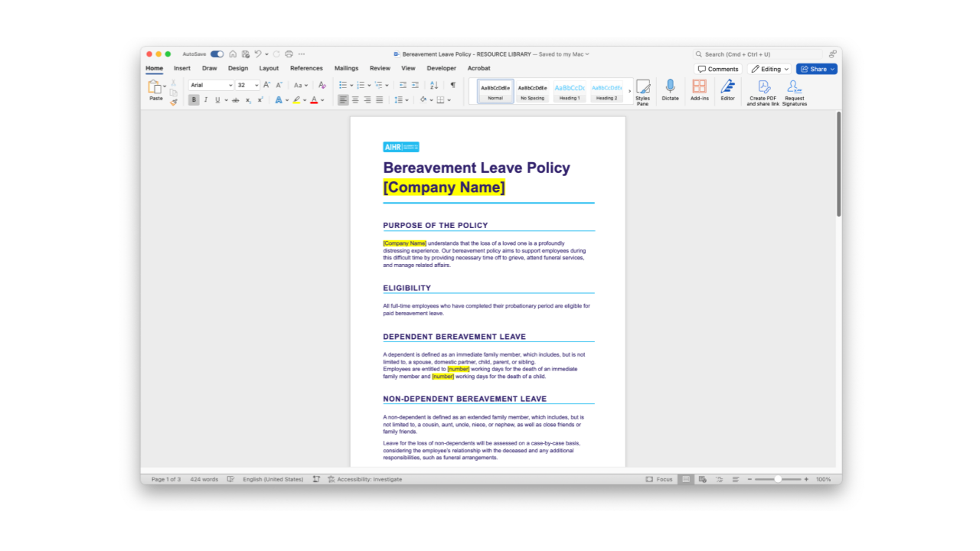This screenshot has height=551, width=980.
Task: Toggle Bold formatting
Action: (x=194, y=100)
